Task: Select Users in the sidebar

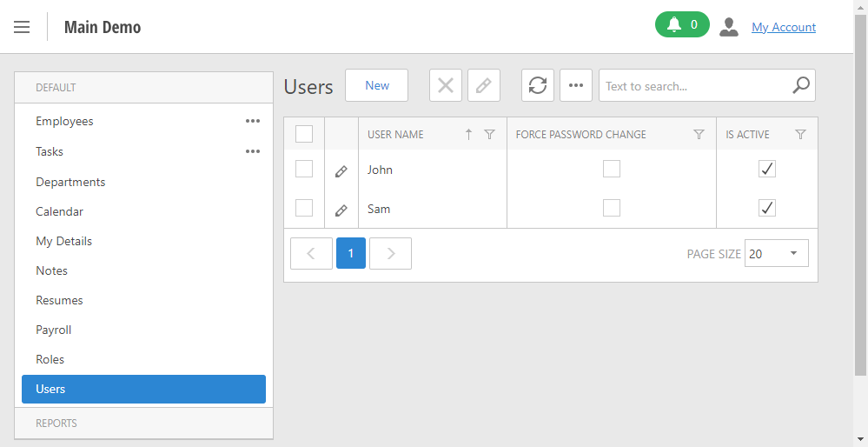Action: pyautogui.click(x=143, y=389)
